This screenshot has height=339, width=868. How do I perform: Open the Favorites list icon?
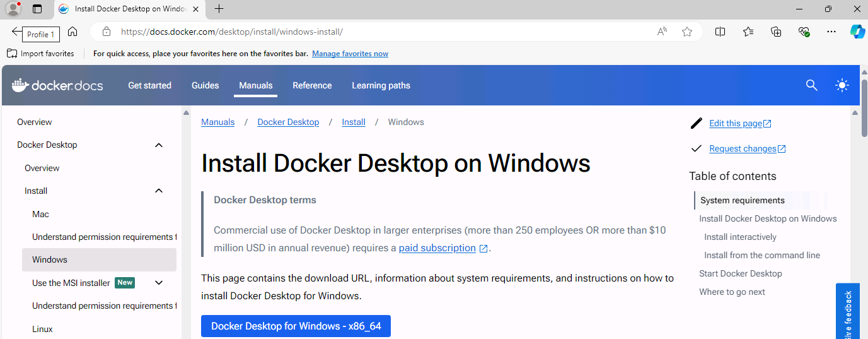[x=748, y=32]
